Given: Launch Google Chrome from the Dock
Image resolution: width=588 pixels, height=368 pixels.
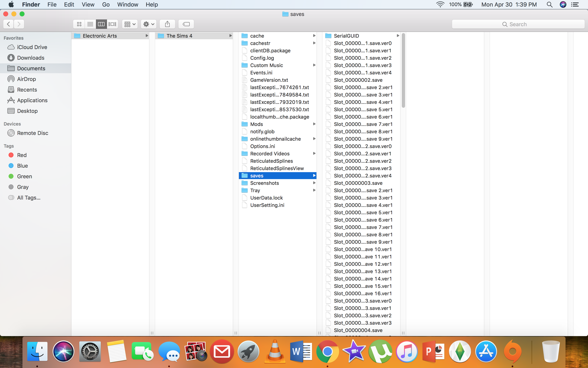Looking at the screenshot, I should point(327,352).
